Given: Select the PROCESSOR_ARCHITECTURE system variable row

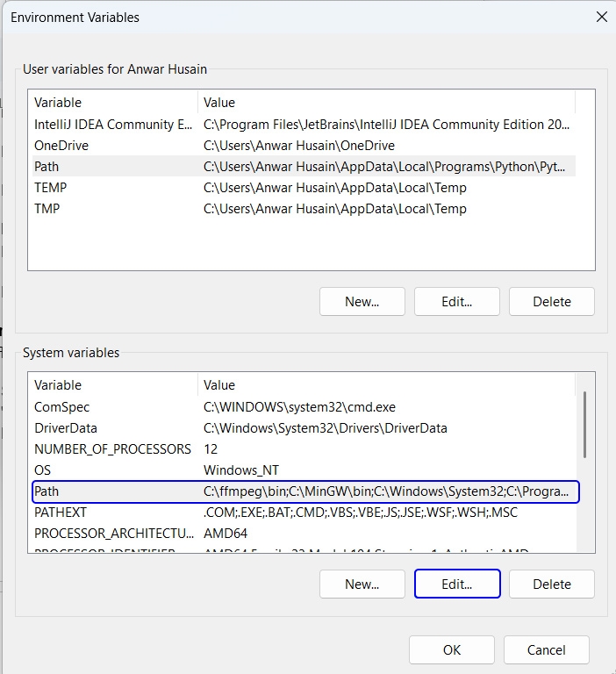Looking at the screenshot, I should 112,534.
